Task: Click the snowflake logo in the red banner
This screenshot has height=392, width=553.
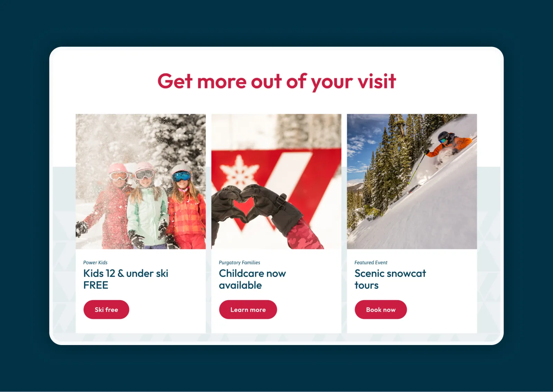Action: point(239,171)
